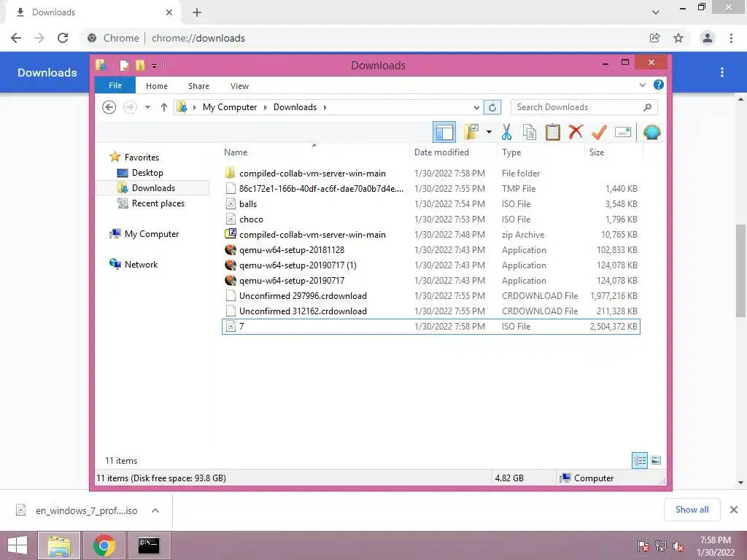Click the orange checkmark Properties icon
The image size is (747, 560).
pos(599,132)
